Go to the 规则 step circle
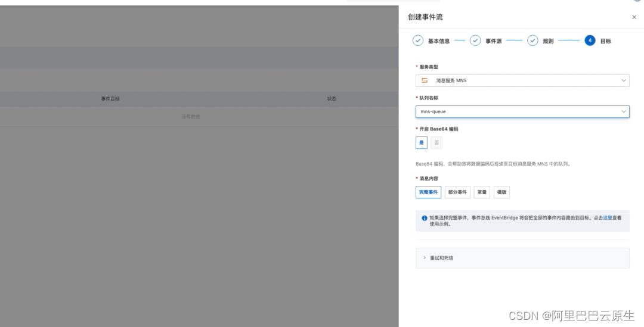Image resolution: width=644 pixels, height=327 pixels. [x=532, y=41]
